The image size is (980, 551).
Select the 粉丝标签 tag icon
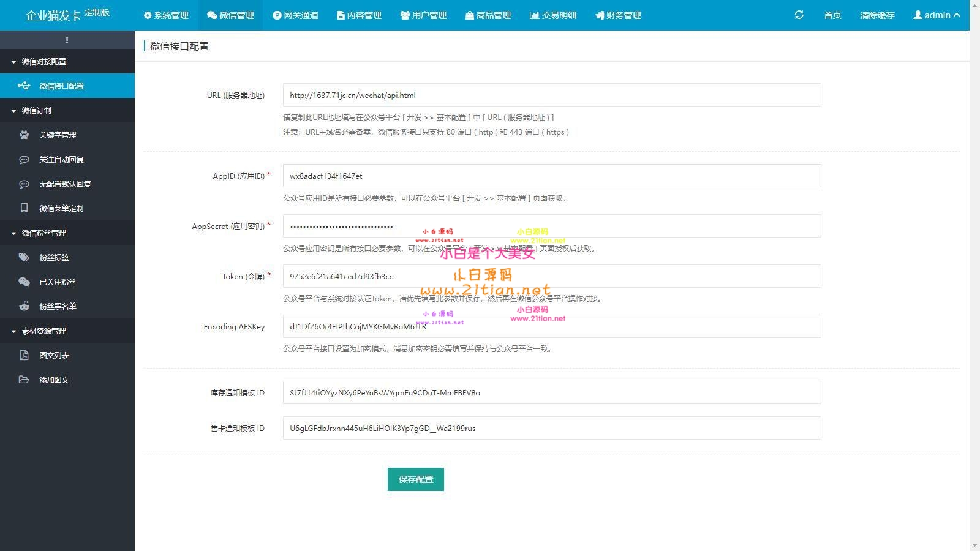point(23,257)
